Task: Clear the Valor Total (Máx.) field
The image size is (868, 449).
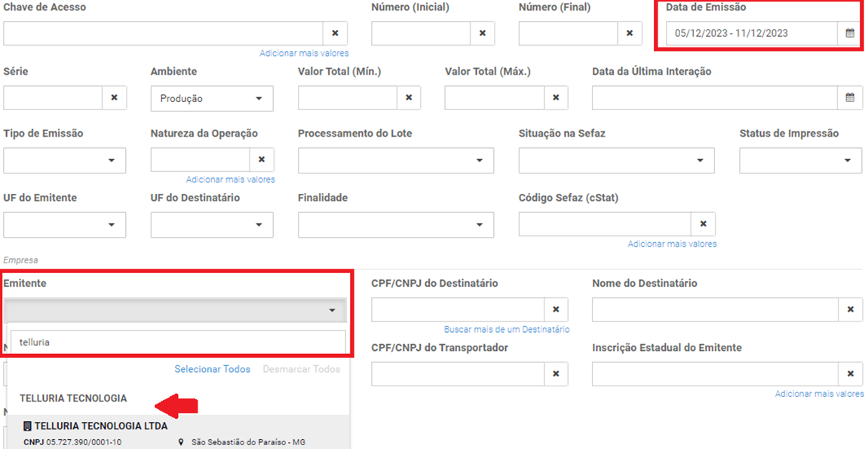Action: 556,97
